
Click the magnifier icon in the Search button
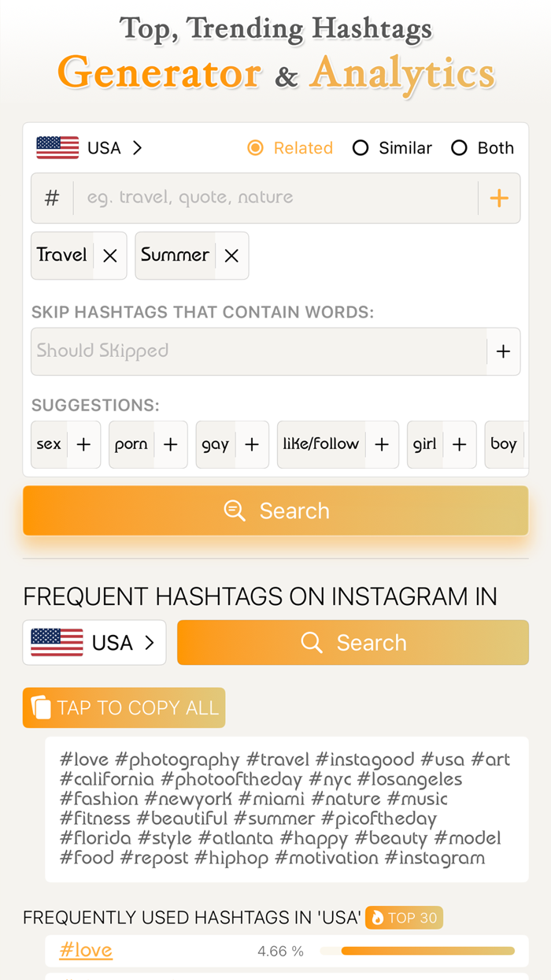234,510
